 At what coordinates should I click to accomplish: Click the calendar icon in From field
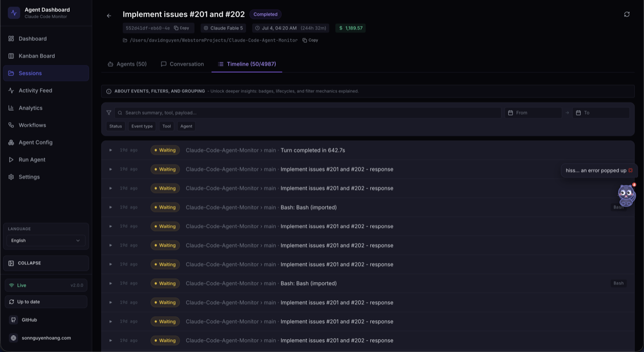coord(510,113)
